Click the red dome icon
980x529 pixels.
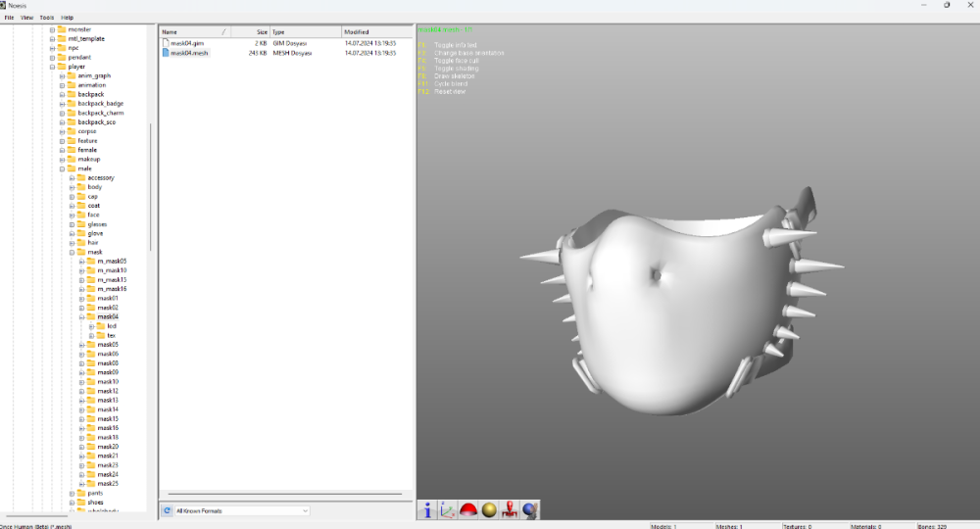click(468, 509)
